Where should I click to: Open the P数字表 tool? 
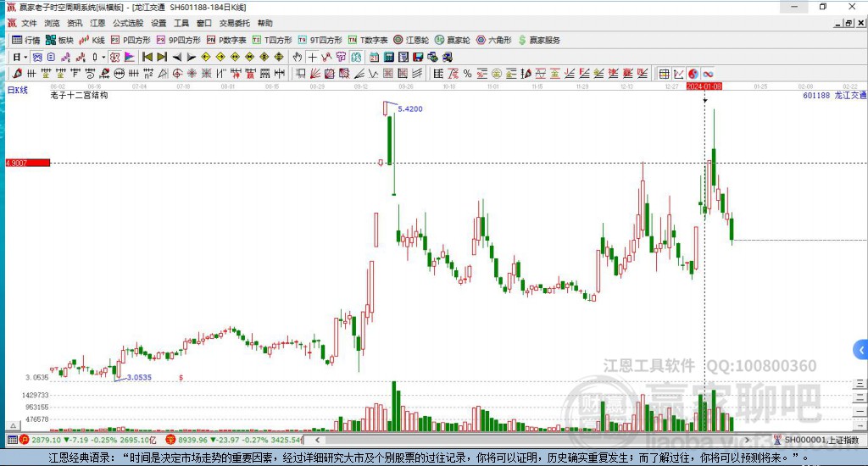(x=226, y=40)
